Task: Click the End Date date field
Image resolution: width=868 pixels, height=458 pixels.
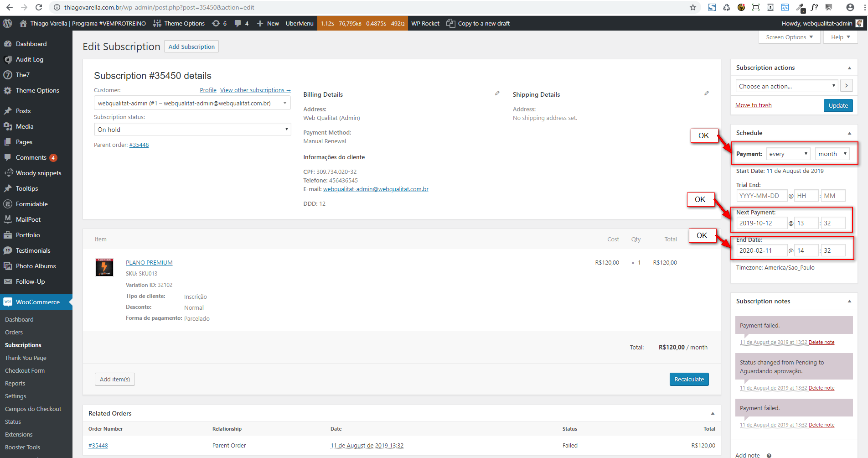Action: point(762,250)
